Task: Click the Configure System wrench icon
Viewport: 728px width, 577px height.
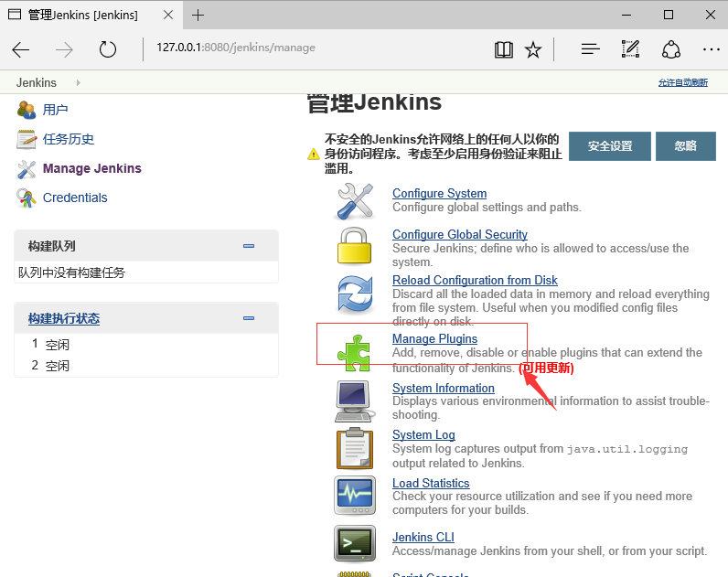Action: click(x=355, y=201)
